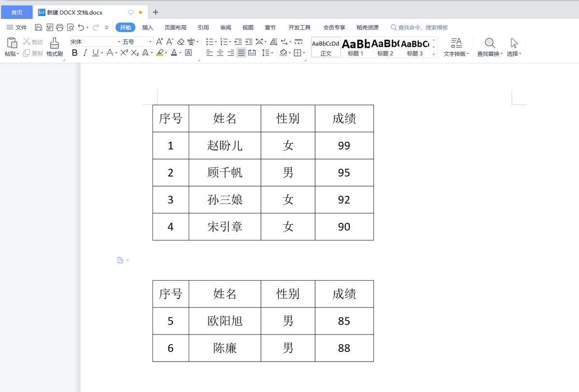
Task: Select the 新建 DOCX 文档.docx document tab
Action: 75,12
